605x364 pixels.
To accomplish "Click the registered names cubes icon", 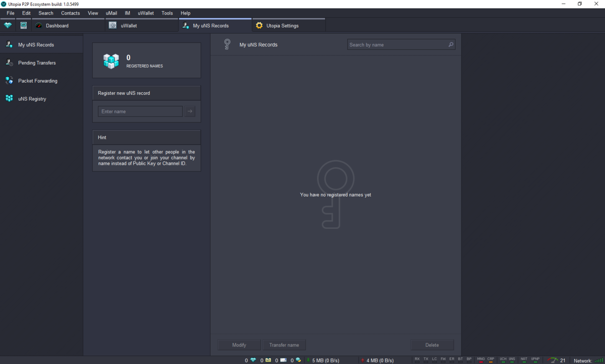I will [x=111, y=60].
